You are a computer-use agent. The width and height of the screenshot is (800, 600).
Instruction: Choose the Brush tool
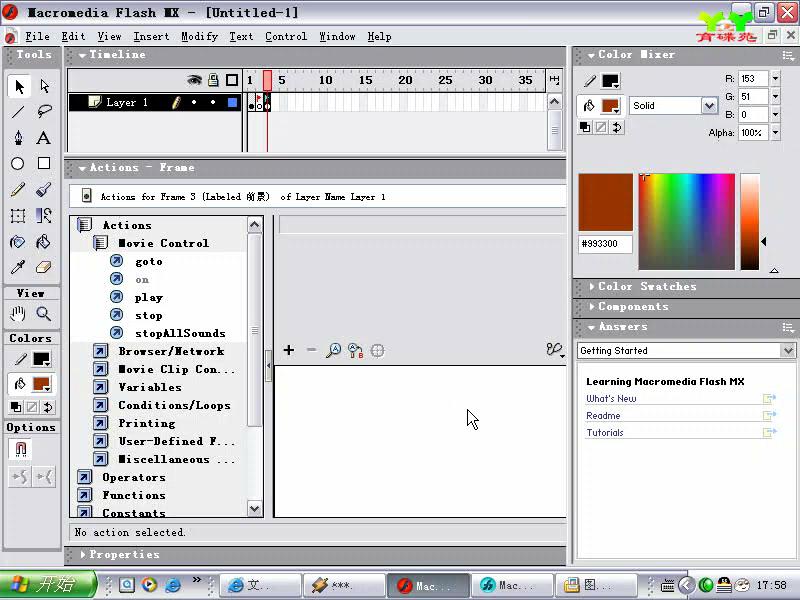click(44, 190)
